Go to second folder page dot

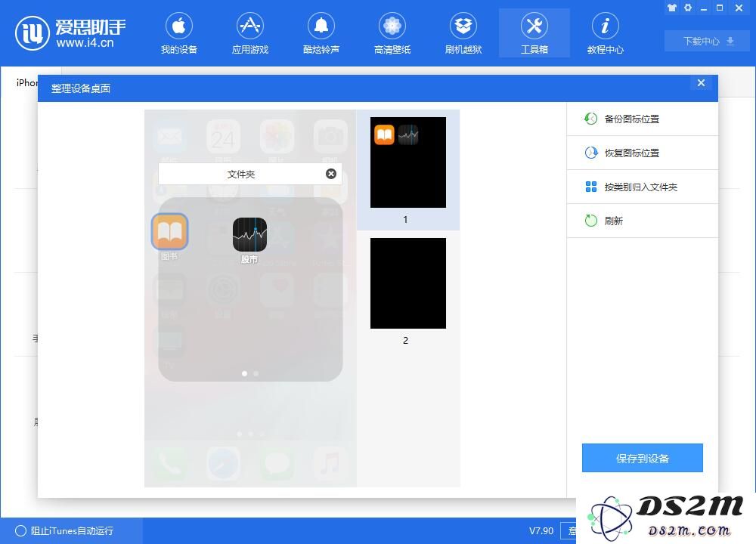pyautogui.click(x=256, y=373)
